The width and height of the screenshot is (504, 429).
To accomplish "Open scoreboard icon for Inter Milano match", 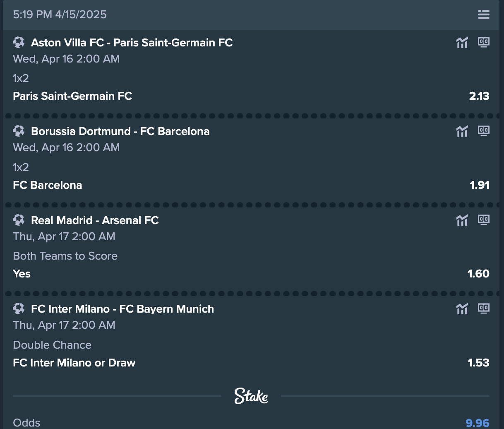I will pos(484,308).
